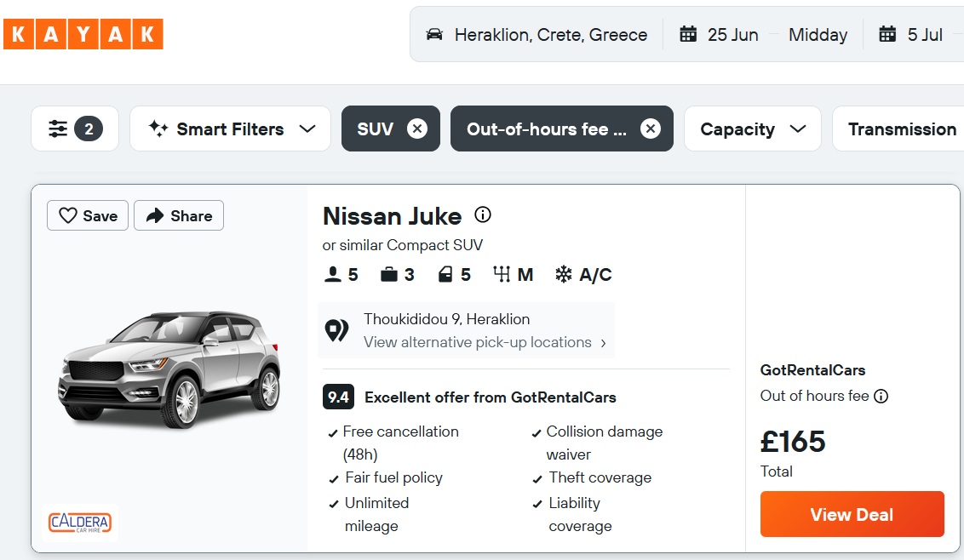
Task: Remove the Out-of-hours fee filter chip
Action: tap(651, 129)
